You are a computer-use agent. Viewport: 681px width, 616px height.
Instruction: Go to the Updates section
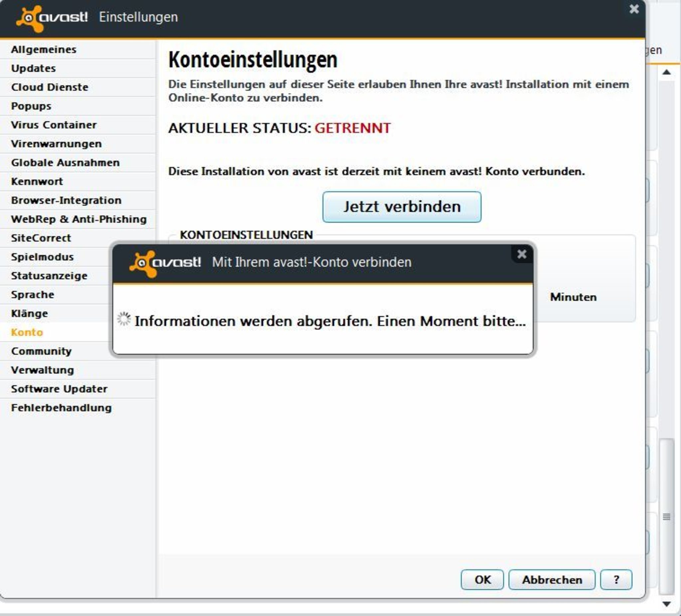tap(34, 68)
